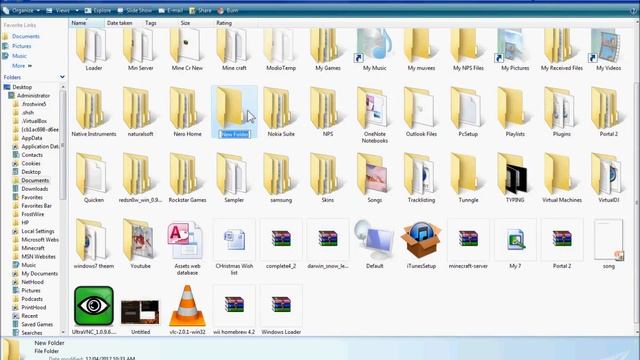Select the My Videos shortcut folder

[x=608, y=49]
